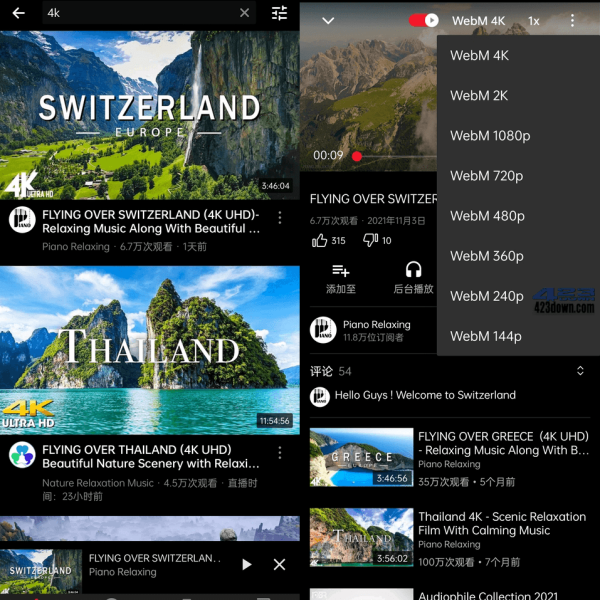Image resolution: width=600 pixels, height=600 pixels.
Task: Toggle the autoplay switch
Action: (x=424, y=20)
